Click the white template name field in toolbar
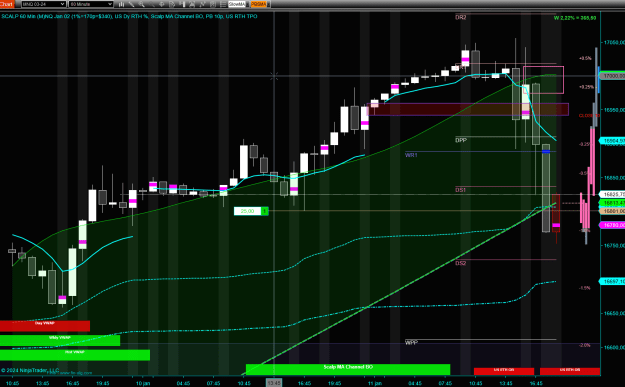The image size is (625, 387). point(236,4)
